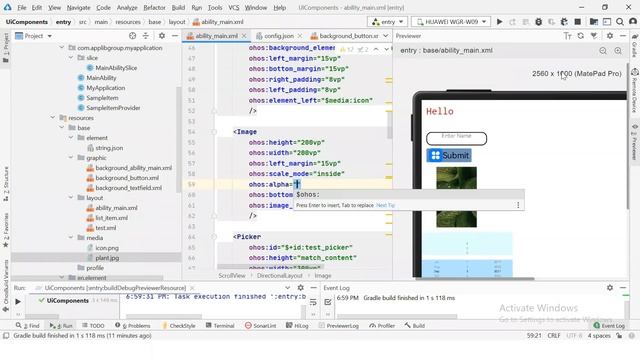
Task: Open the completion popup options menu
Action: click(x=518, y=205)
